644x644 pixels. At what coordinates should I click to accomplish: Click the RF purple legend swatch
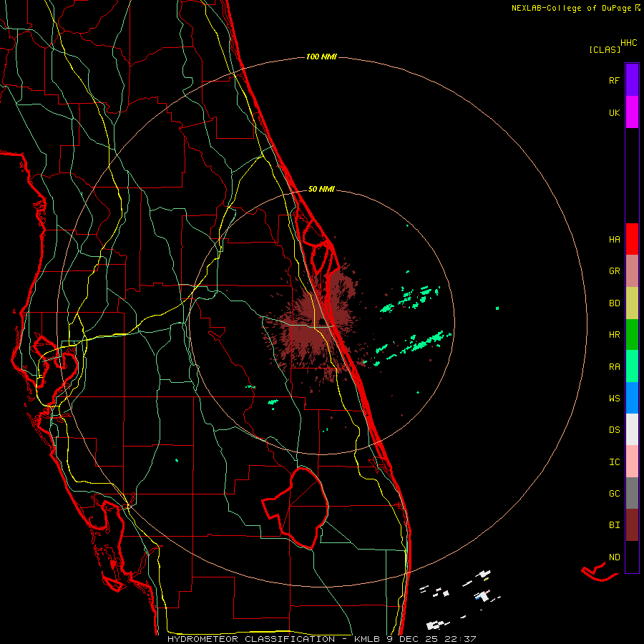click(x=632, y=80)
